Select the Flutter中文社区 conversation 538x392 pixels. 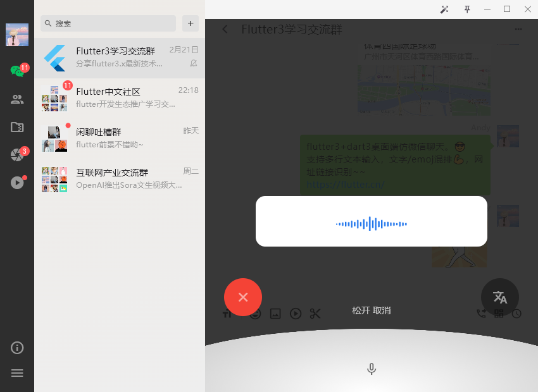[120, 99]
